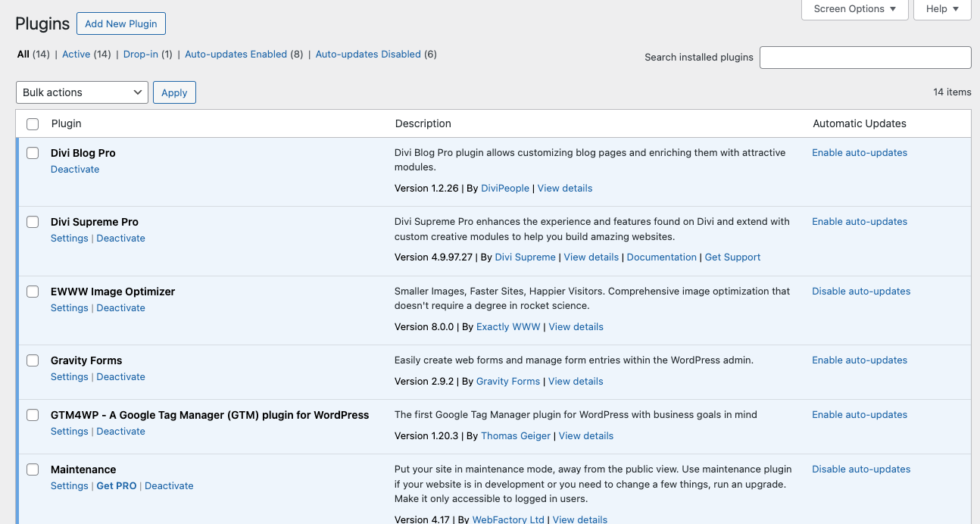The image size is (980, 524).
Task: Focus the Search installed plugins field
Action: [x=865, y=58]
